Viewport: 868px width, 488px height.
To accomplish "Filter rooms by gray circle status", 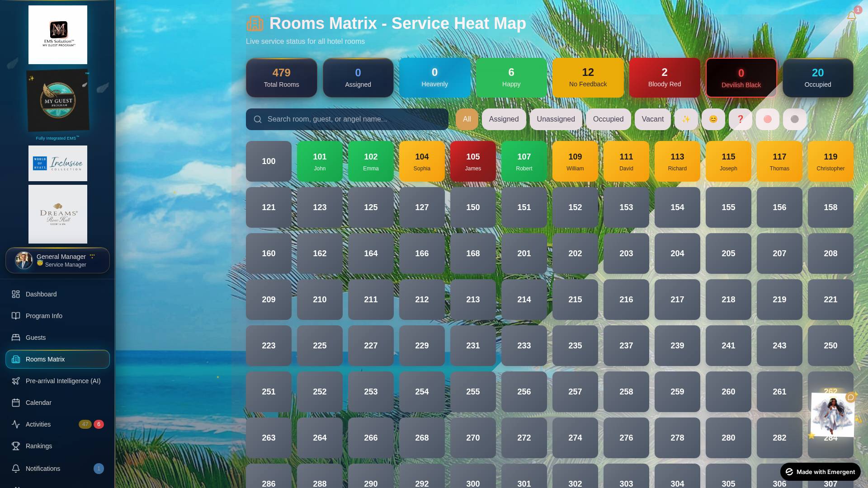I will (x=794, y=119).
